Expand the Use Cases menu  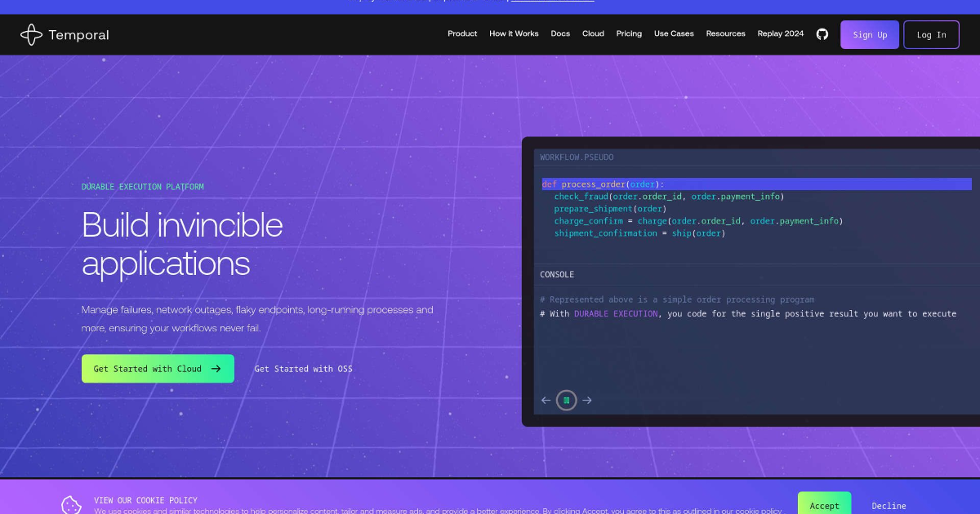(x=674, y=34)
